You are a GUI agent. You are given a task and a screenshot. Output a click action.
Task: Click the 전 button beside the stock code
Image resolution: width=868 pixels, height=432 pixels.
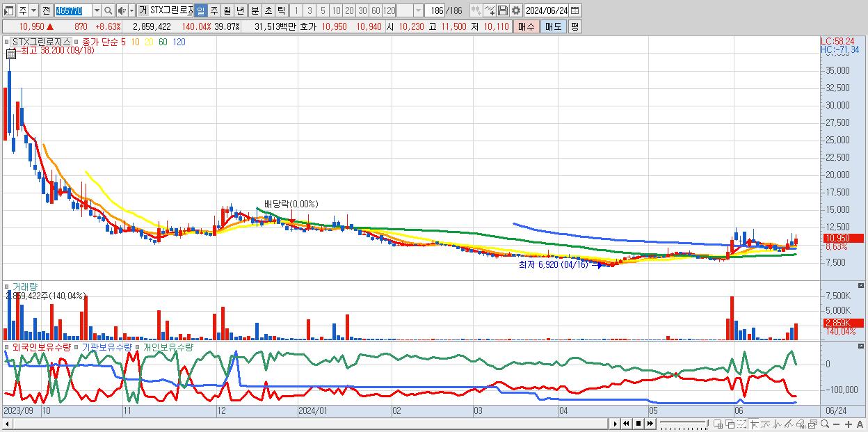point(46,10)
